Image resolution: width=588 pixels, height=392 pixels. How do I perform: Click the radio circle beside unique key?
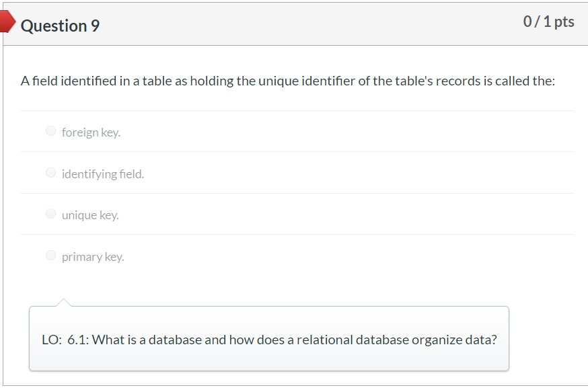[x=50, y=213]
